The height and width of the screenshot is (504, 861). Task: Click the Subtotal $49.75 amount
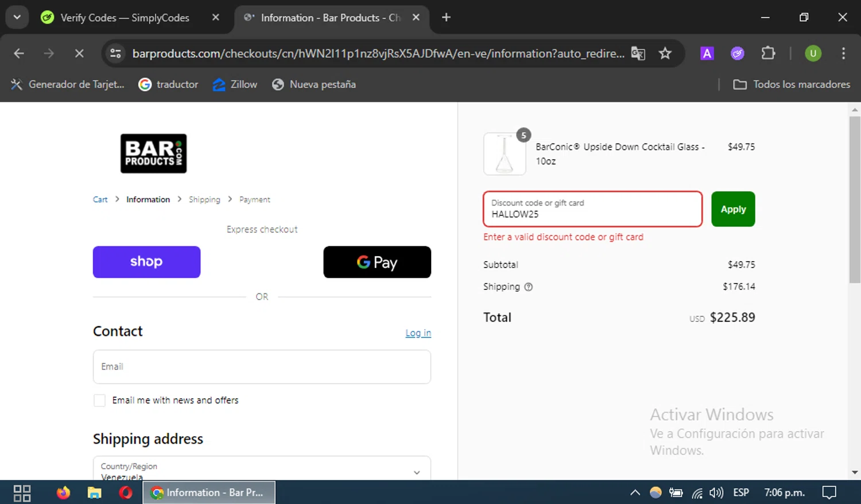point(741,265)
